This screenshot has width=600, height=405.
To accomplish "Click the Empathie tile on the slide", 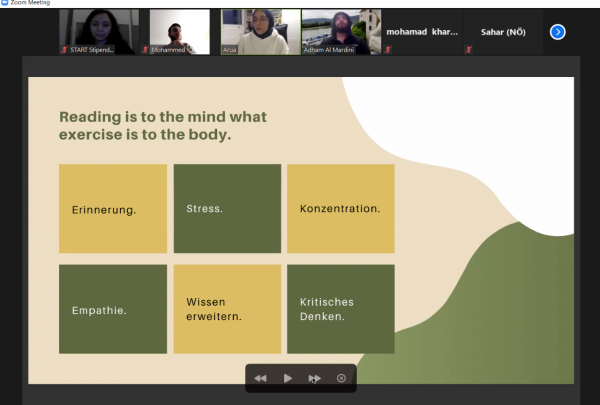I will pos(113,309).
